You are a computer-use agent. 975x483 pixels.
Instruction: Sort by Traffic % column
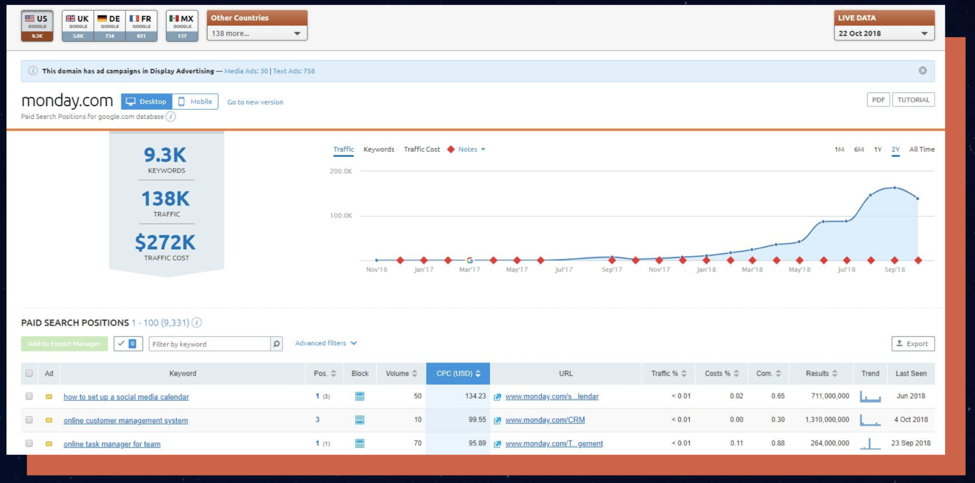[668, 374]
